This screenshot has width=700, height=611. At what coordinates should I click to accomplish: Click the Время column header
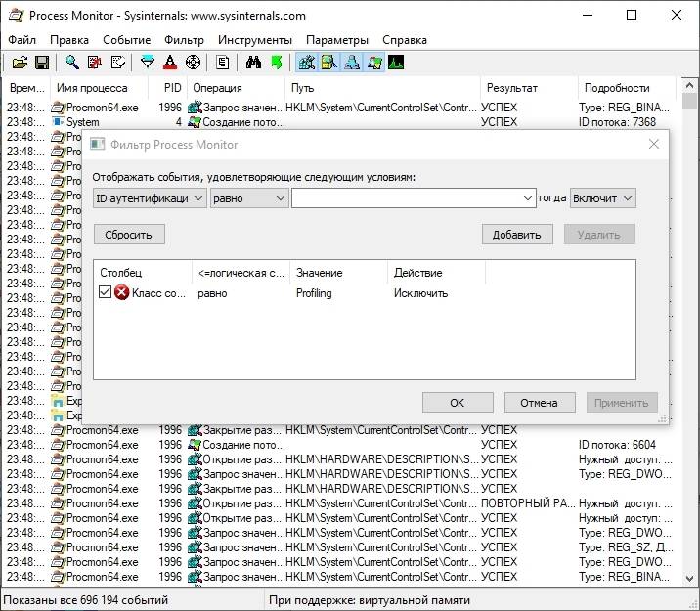point(26,88)
